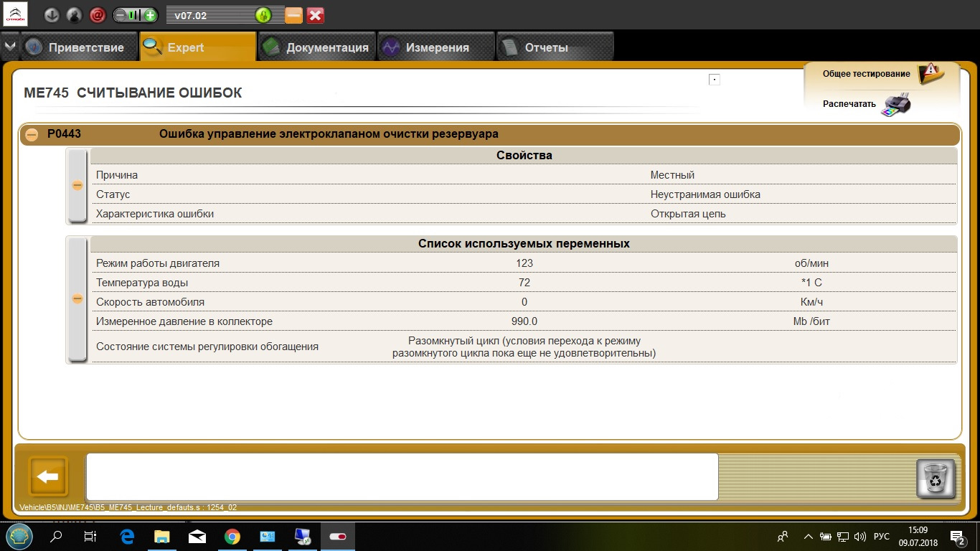Open the Документация tab

click(317, 47)
